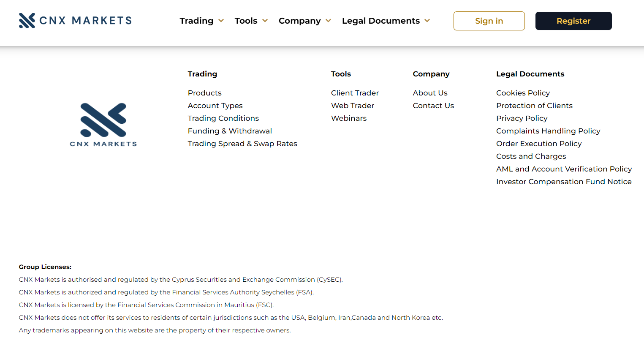Go to Account Types page
The width and height of the screenshot is (644, 343).
pyautogui.click(x=215, y=106)
